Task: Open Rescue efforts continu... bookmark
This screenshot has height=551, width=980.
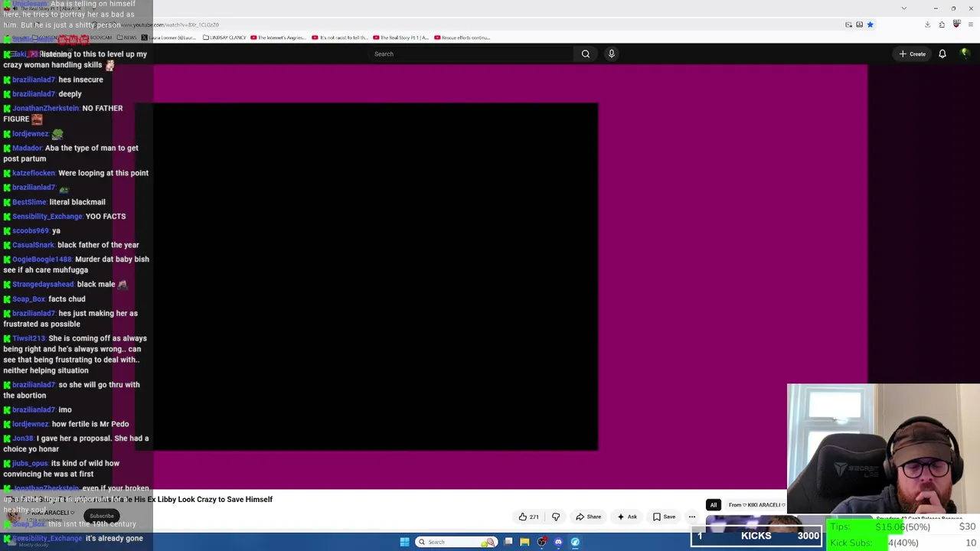Action: click(x=462, y=37)
